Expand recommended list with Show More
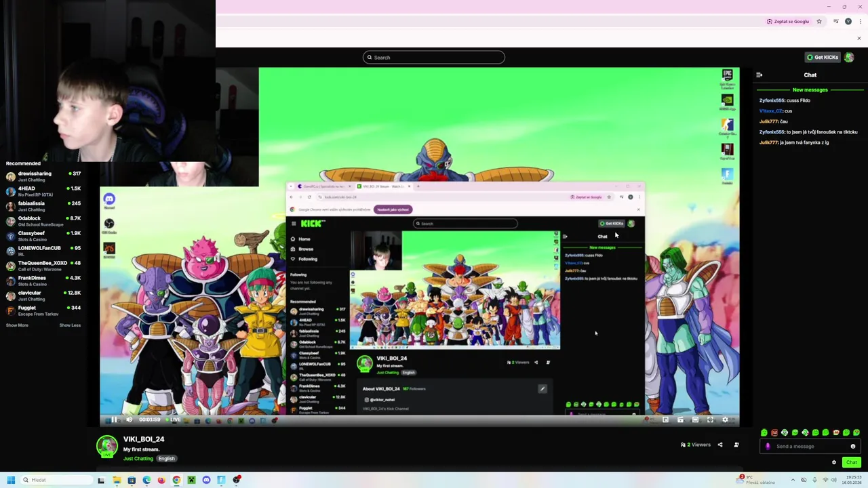The width and height of the screenshot is (868, 488). [17, 325]
